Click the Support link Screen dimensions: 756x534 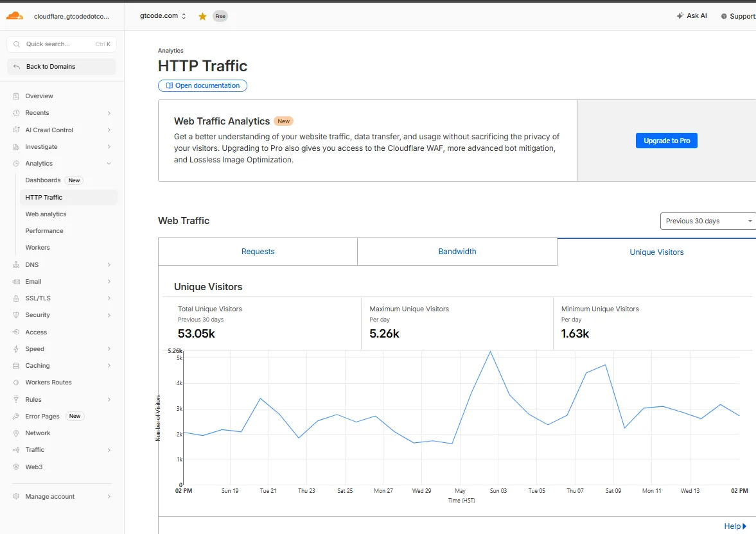(x=739, y=17)
